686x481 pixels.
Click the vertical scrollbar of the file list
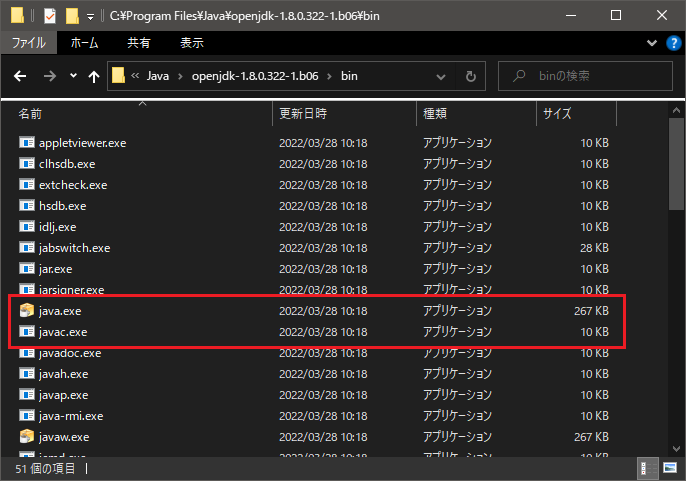click(x=678, y=280)
